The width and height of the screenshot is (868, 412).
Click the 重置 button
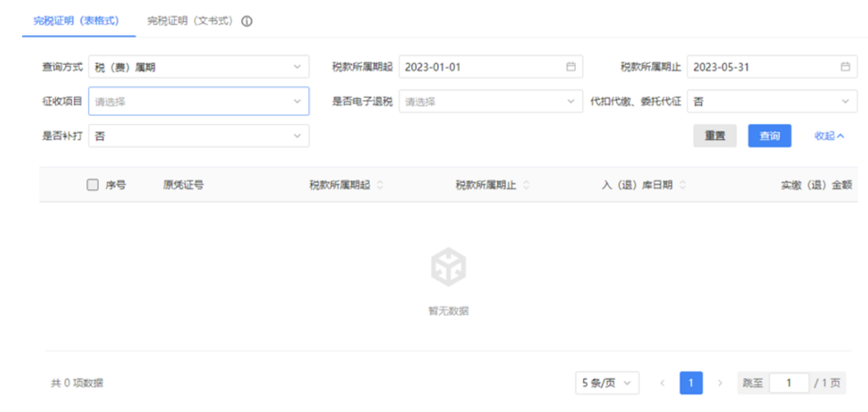715,136
